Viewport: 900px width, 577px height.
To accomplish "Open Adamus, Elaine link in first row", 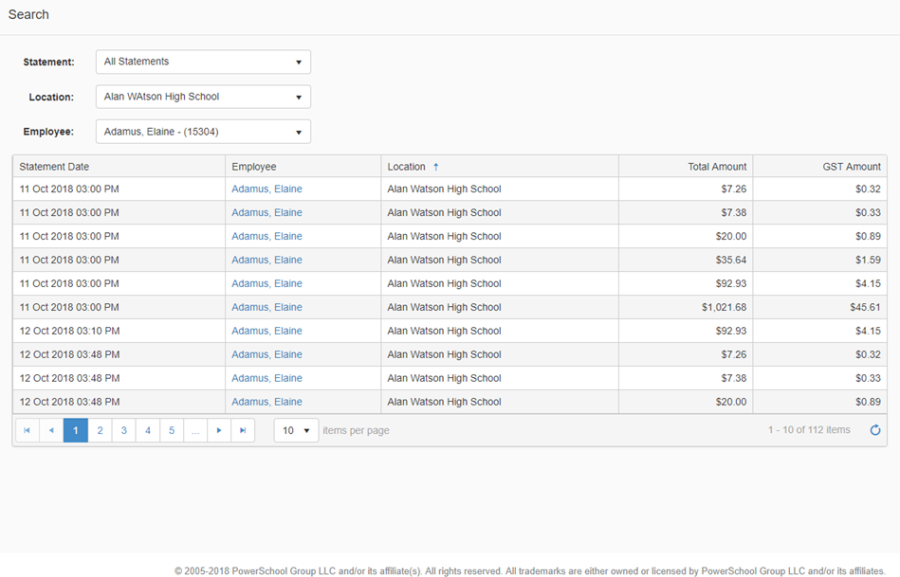I will 267,189.
